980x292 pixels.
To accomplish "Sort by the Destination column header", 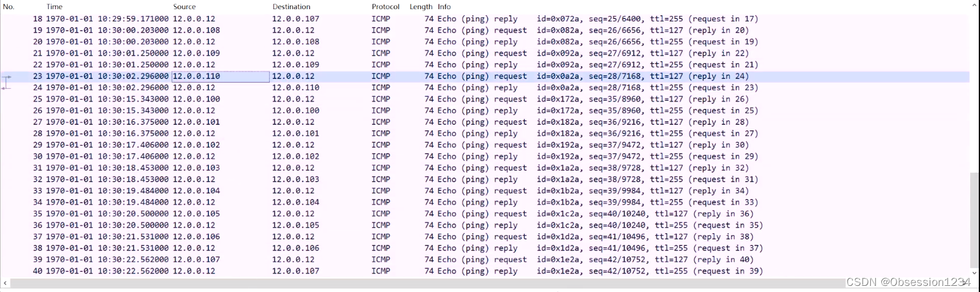I will click(291, 7).
